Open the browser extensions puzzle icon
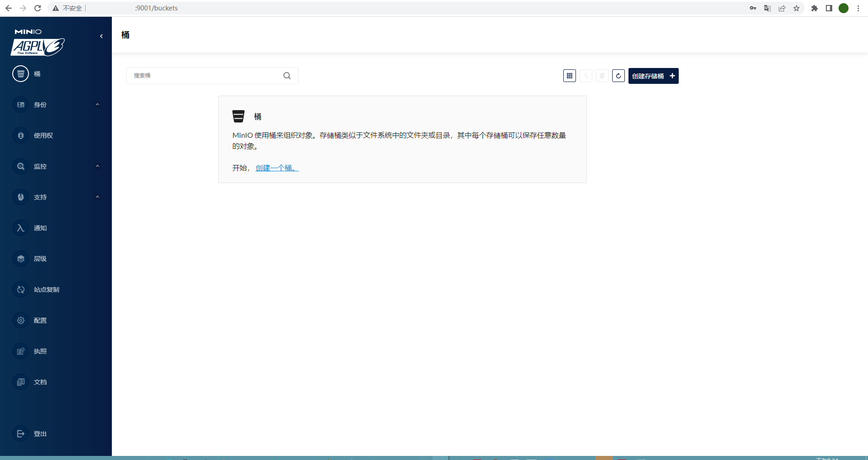The image size is (868, 460). 815,8
